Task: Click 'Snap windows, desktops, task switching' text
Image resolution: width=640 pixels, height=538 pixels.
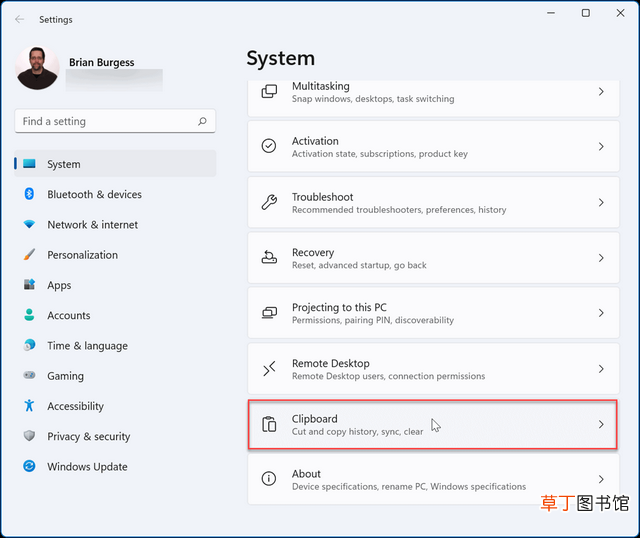Action: [x=373, y=99]
